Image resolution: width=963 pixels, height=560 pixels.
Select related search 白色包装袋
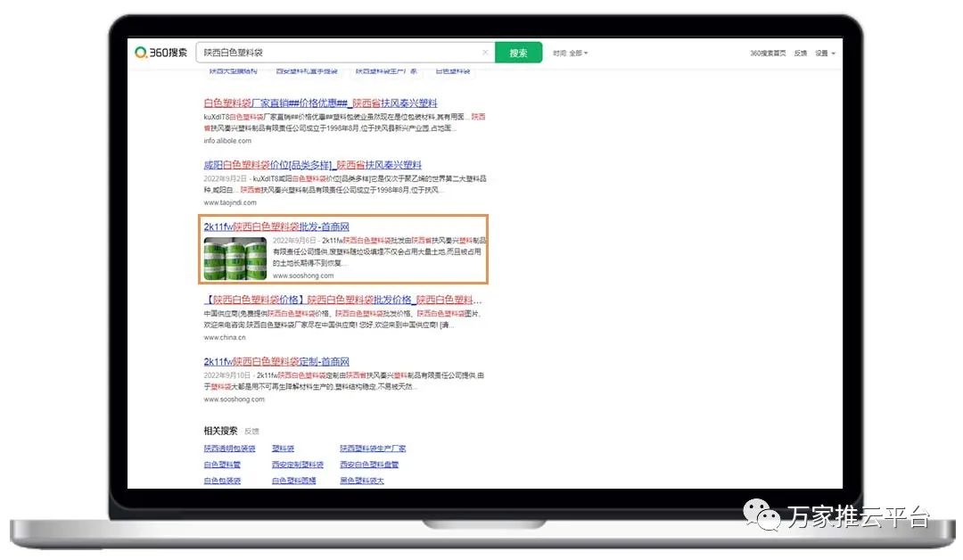coord(222,481)
